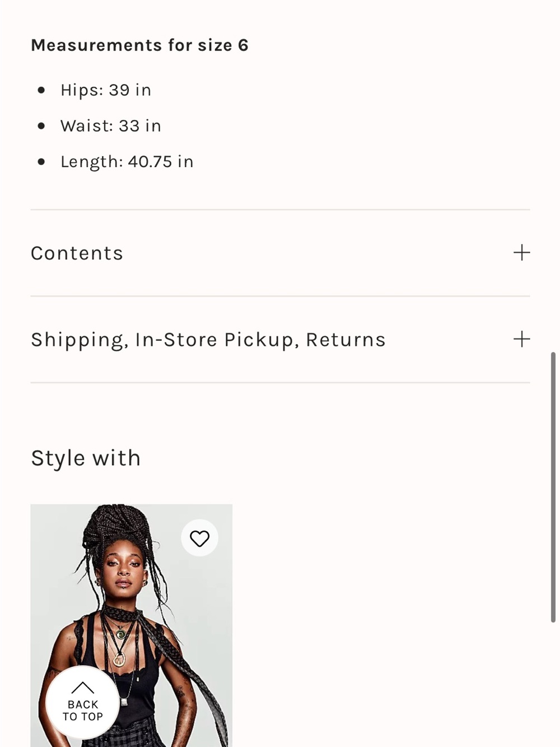560x747 pixels.
Task: Select the Waist: 33 in text
Action: pos(111,126)
